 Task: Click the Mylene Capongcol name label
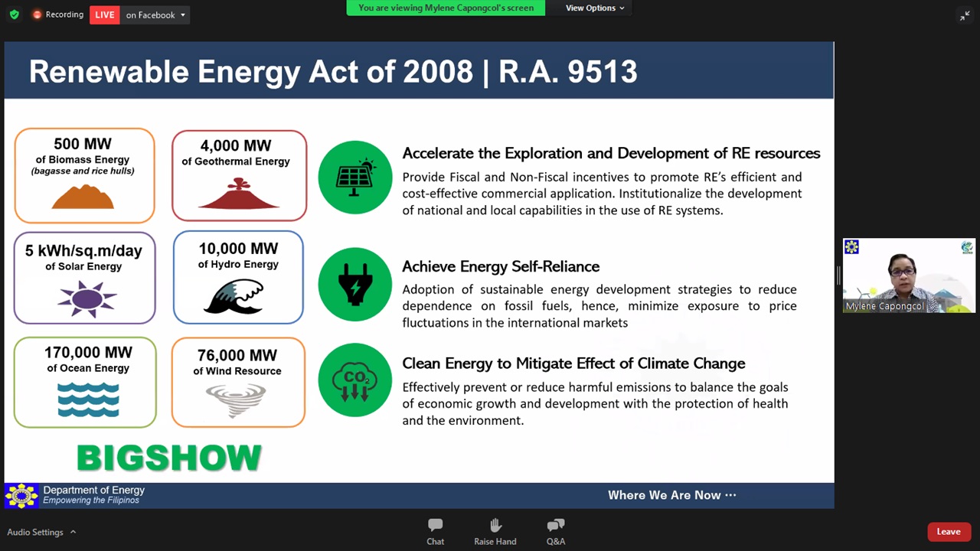pos(884,306)
